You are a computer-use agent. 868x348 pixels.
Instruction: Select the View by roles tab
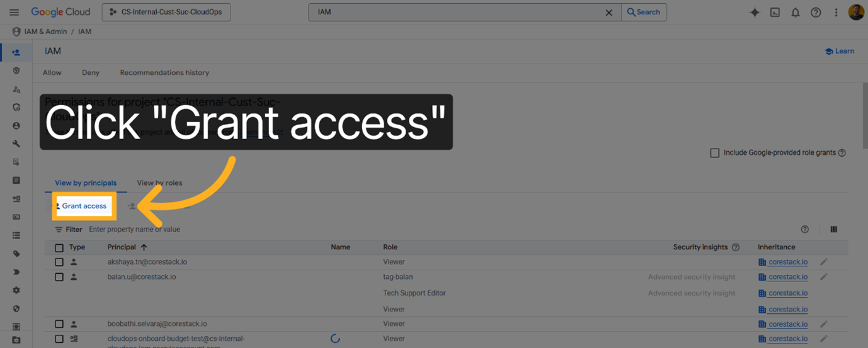coord(159,183)
